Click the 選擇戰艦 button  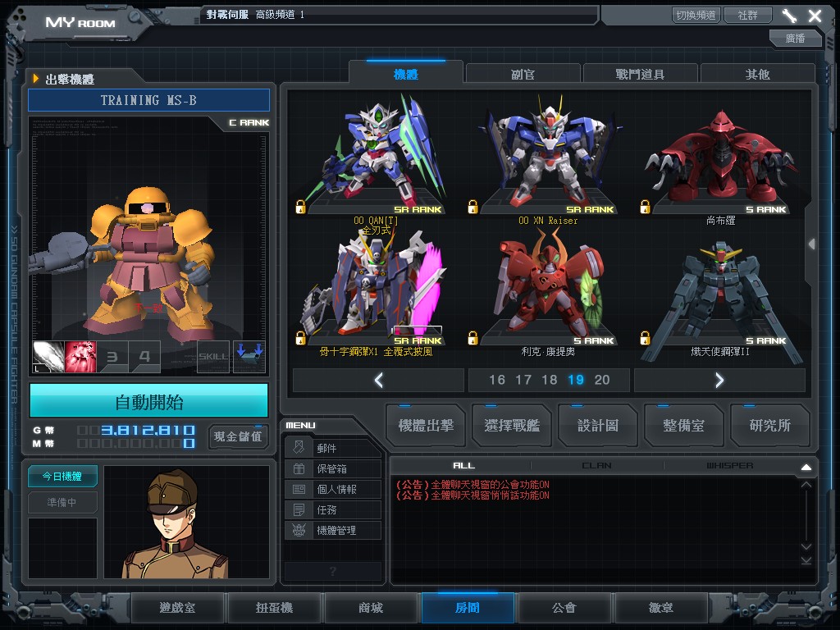click(x=512, y=426)
